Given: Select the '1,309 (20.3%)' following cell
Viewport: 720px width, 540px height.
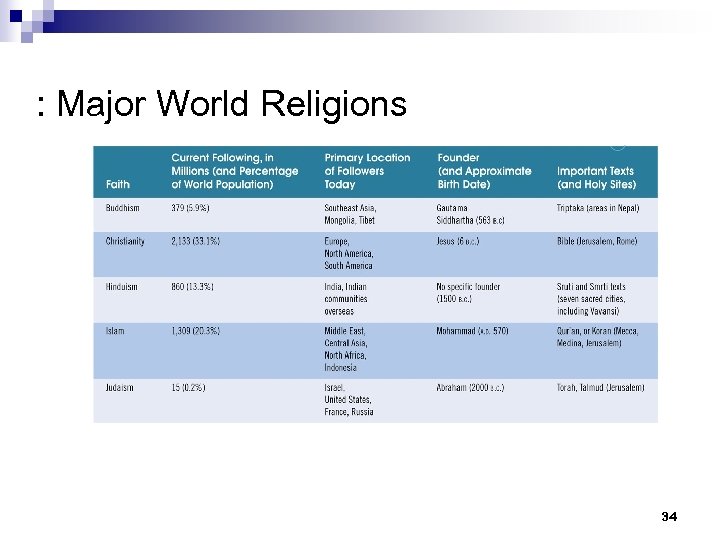Looking at the screenshot, I should [x=196, y=331].
